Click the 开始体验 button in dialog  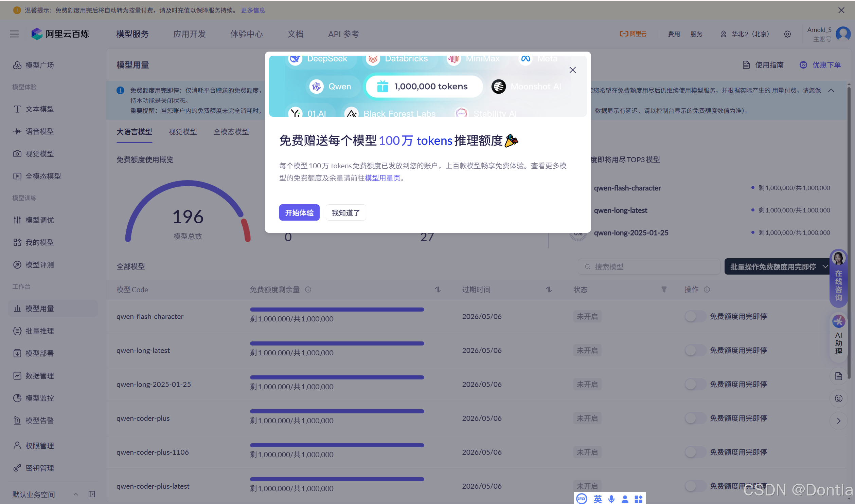click(x=299, y=212)
